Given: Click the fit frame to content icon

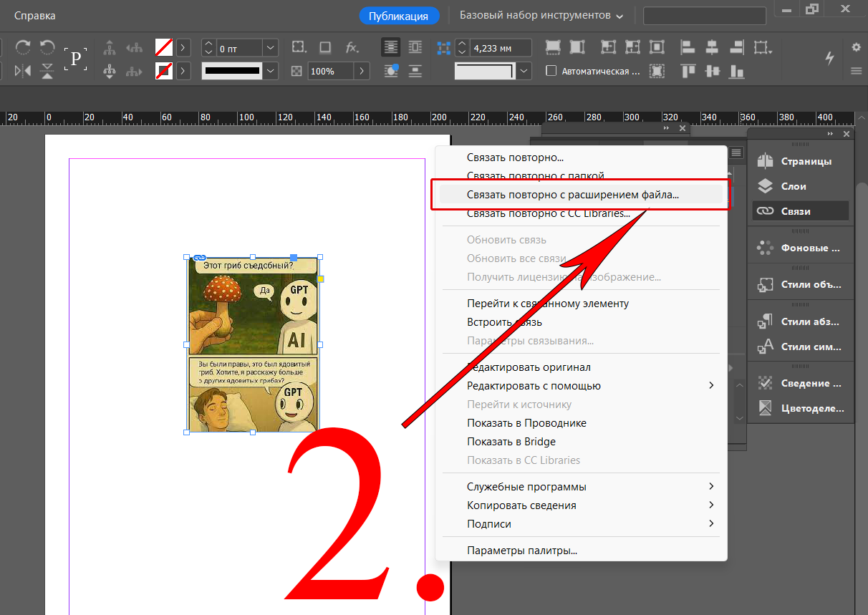Looking at the screenshot, I should [633, 47].
